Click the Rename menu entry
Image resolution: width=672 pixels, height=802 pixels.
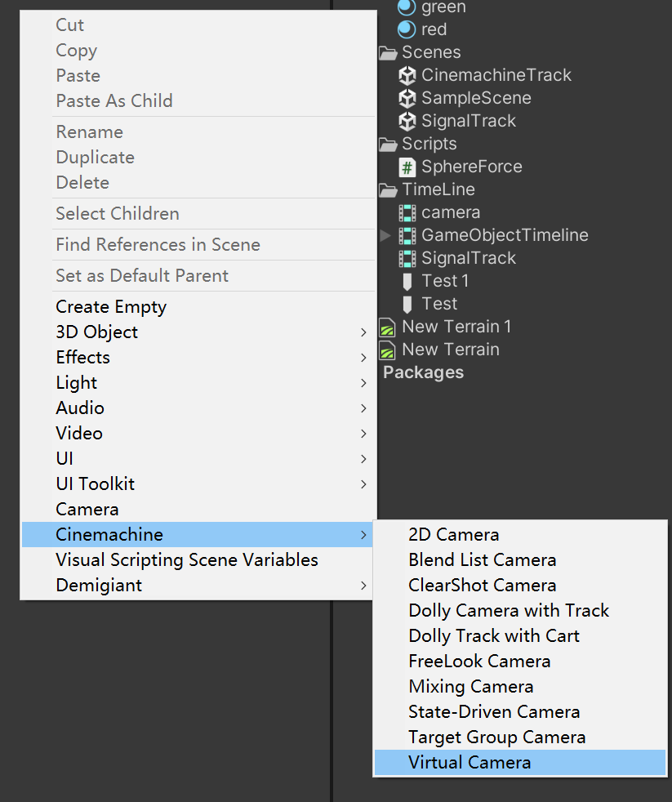pyautogui.click(x=198, y=132)
